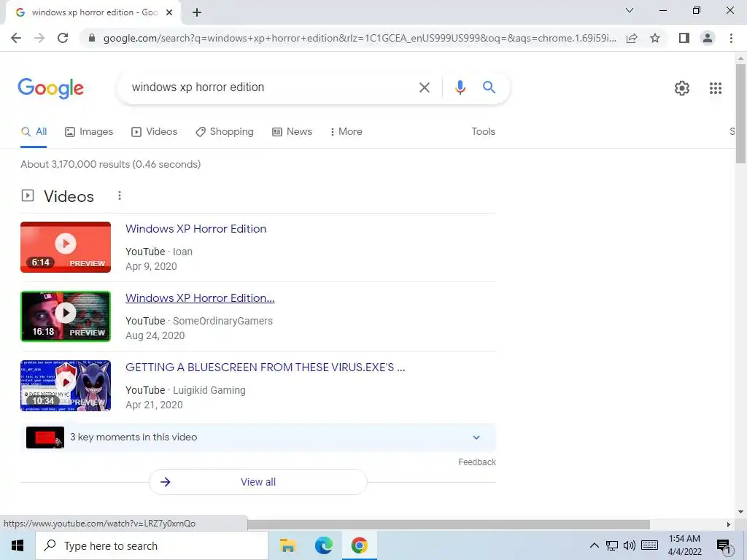The image size is (747, 560).
Task: Start voice search with microphone
Action: 460,87
